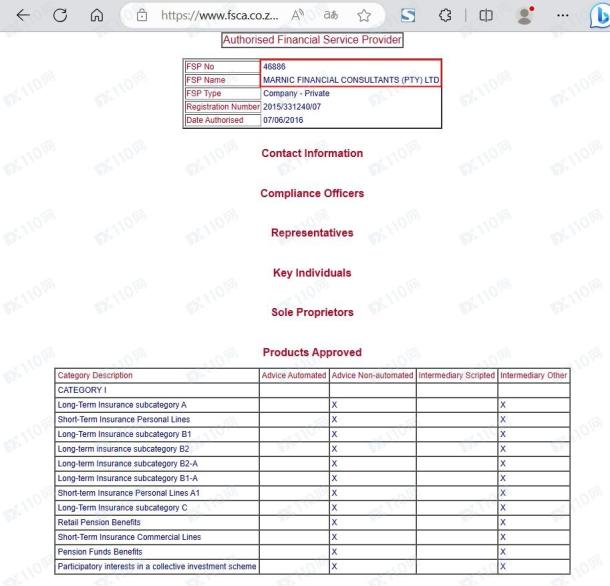The width and height of the screenshot is (610, 586).
Task: Select 'Long-Term Insurance subcategory B1' row
Action: (x=312, y=434)
